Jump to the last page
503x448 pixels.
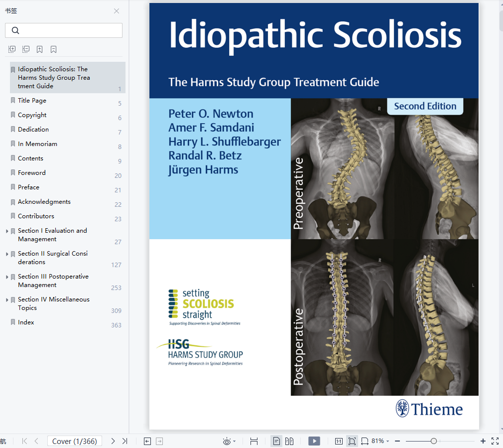coord(125,441)
